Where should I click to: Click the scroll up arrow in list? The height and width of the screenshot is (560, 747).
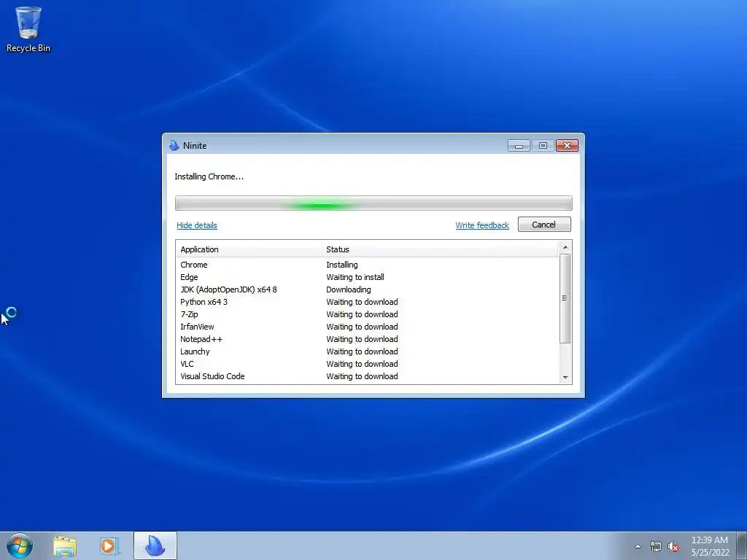[565, 247]
